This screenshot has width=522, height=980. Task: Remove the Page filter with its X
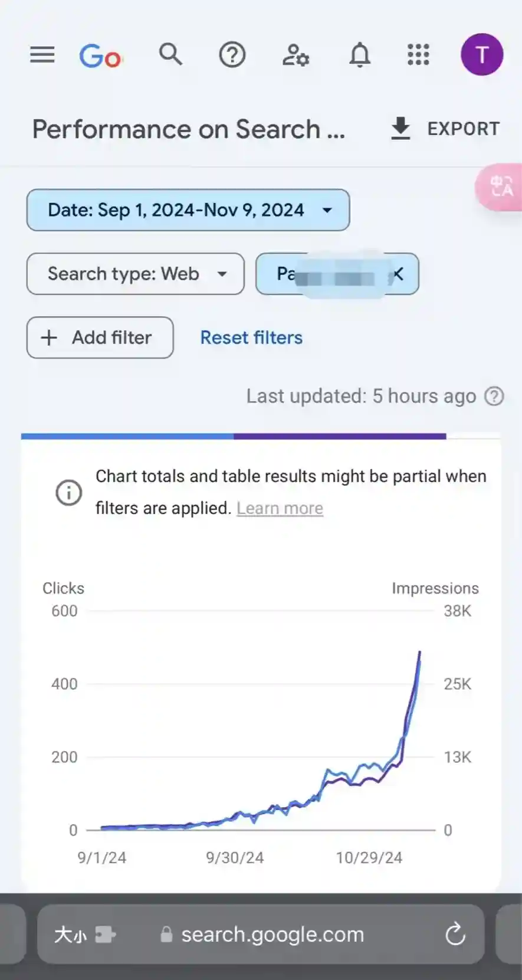[398, 274]
